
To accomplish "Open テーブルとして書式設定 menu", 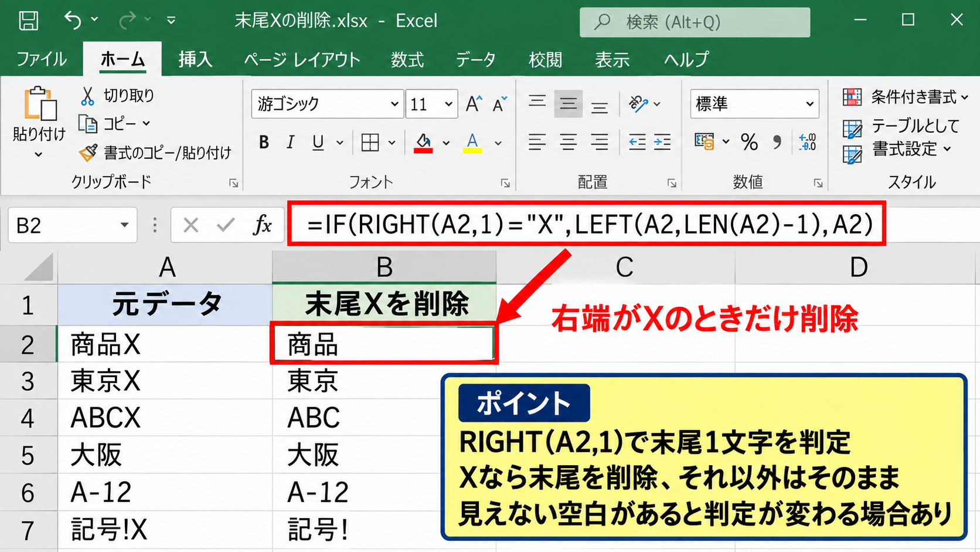I will tap(901, 138).
